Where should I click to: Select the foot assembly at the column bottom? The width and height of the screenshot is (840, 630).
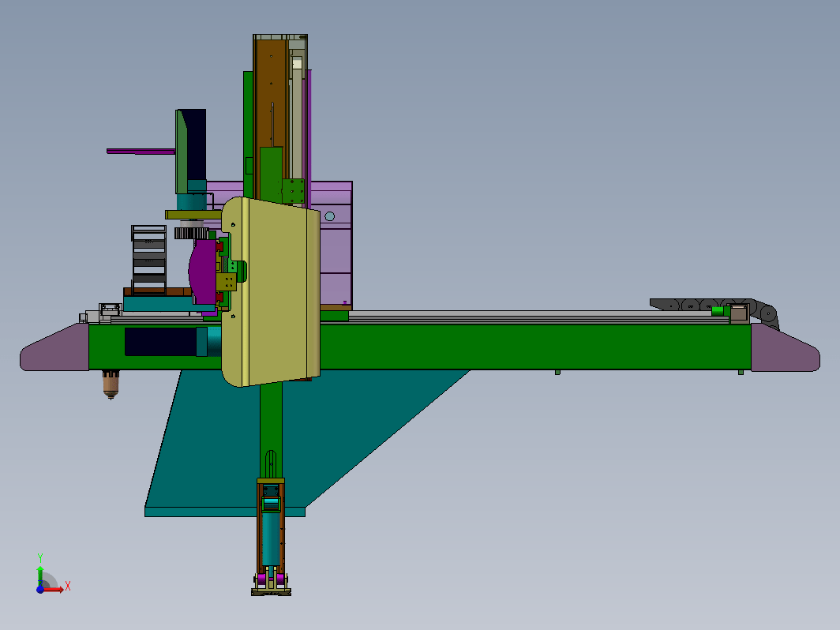[x=271, y=584]
